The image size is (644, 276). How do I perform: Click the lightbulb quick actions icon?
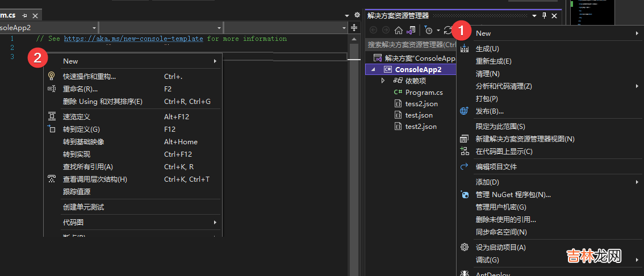[x=51, y=76]
